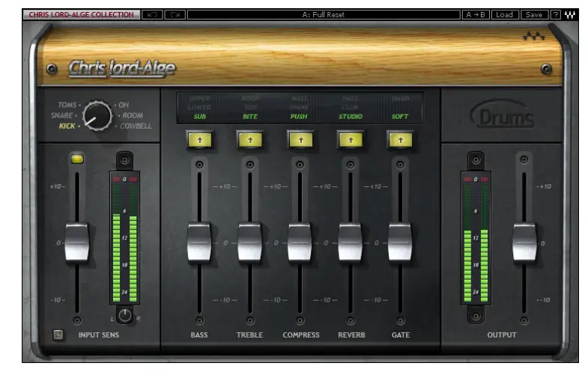Click the Treble fader handle

tap(249, 242)
